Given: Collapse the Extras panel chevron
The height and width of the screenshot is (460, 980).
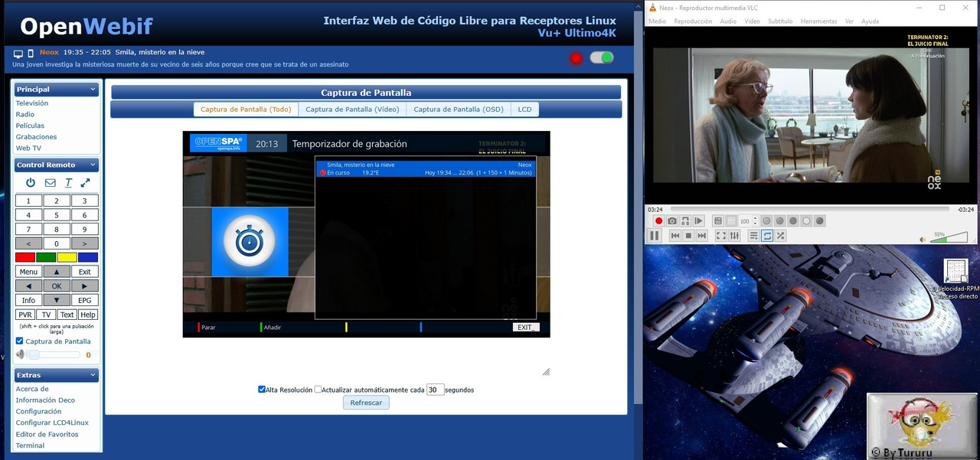Looking at the screenshot, I should point(93,375).
